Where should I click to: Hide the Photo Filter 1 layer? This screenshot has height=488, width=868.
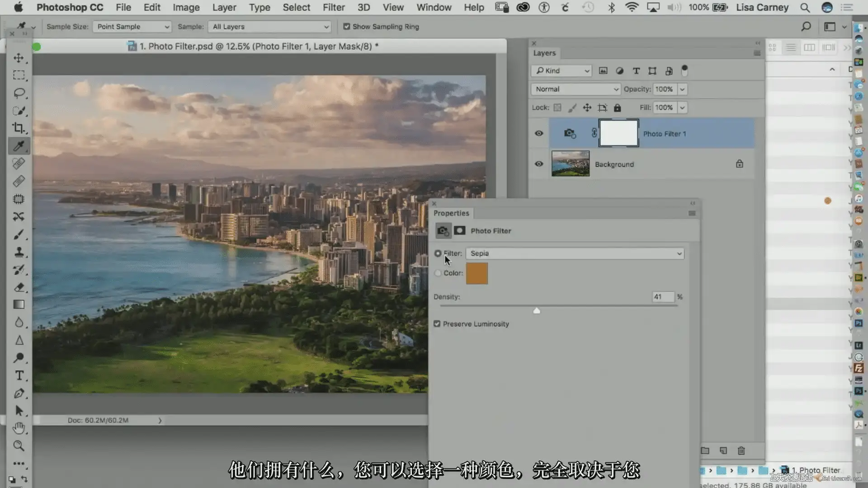coord(539,133)
